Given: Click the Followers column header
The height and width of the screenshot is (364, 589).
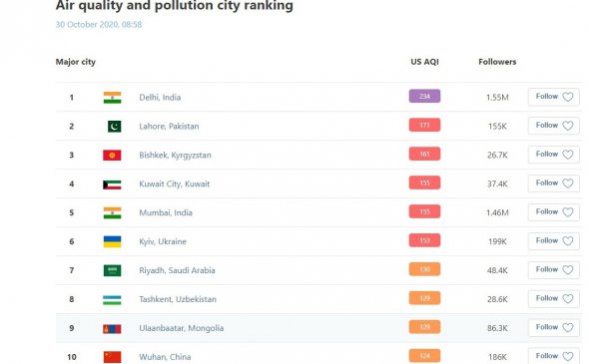Looking at the screenshot, I should [497, 62].
